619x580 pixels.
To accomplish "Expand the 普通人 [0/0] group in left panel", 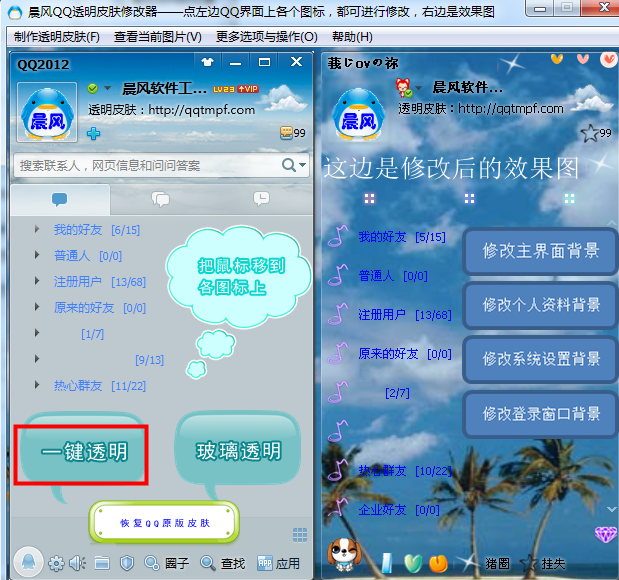I will 37,255.
